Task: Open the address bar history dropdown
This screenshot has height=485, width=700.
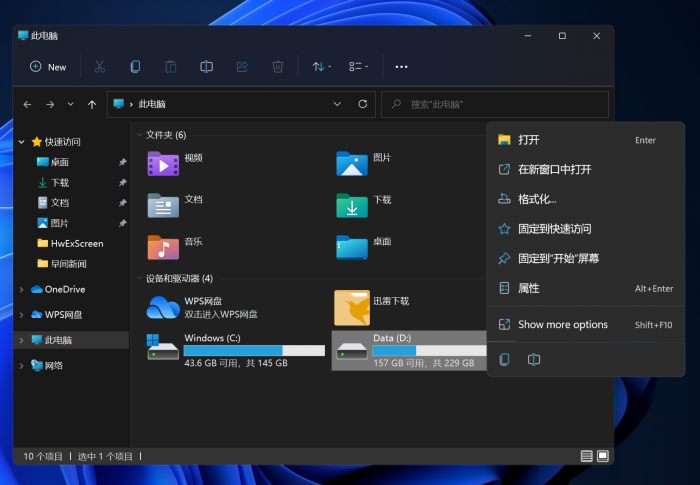Action: click(337, 104)
